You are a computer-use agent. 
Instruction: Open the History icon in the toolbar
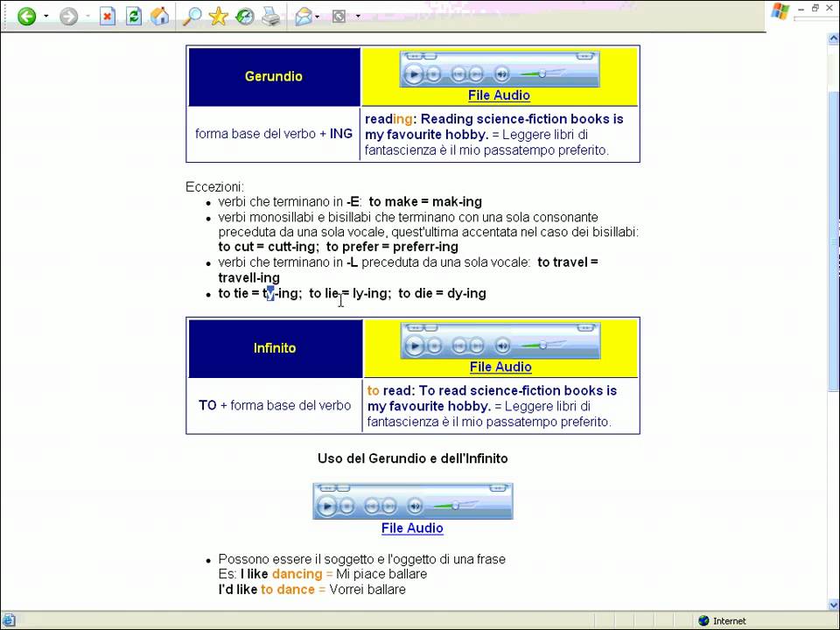(x=245, y=16)
